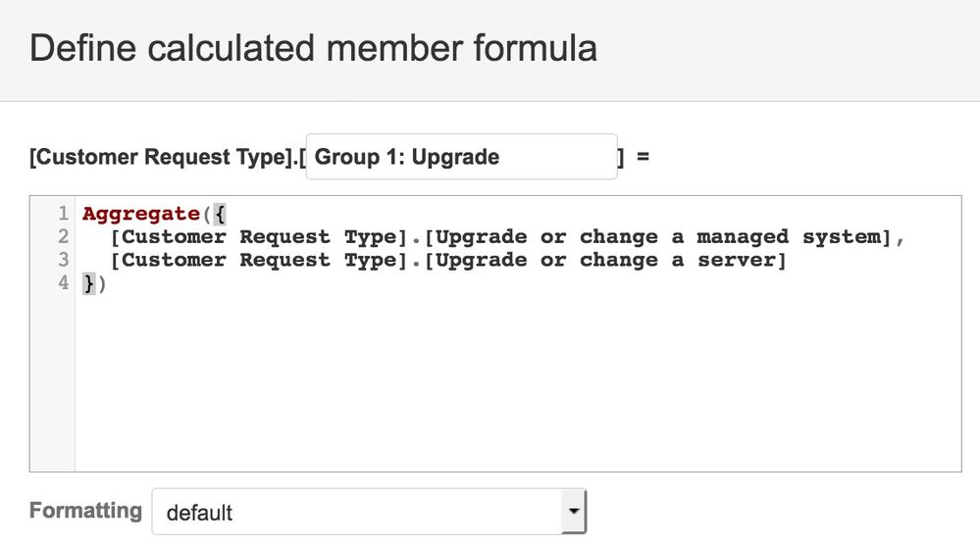
Task: Click line number 3 in gutter
Action: pyautogui.click(x=63, y=260)
